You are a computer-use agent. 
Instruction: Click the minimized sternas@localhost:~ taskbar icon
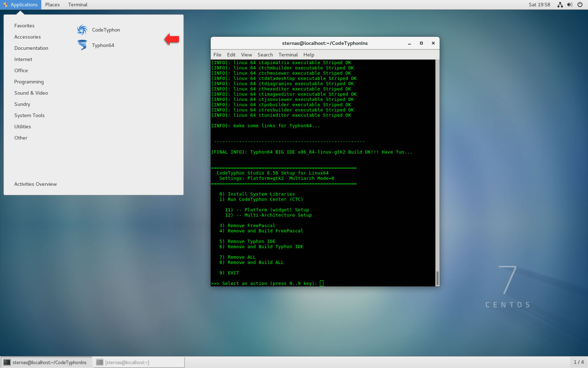pos(100,362)
